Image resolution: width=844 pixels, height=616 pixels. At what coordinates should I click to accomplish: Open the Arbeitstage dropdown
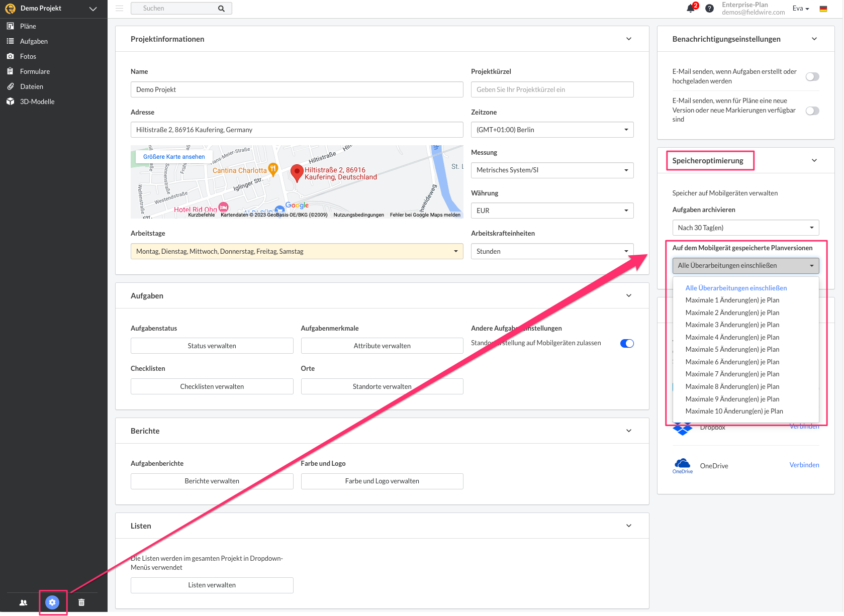click(x=297, y=251)
